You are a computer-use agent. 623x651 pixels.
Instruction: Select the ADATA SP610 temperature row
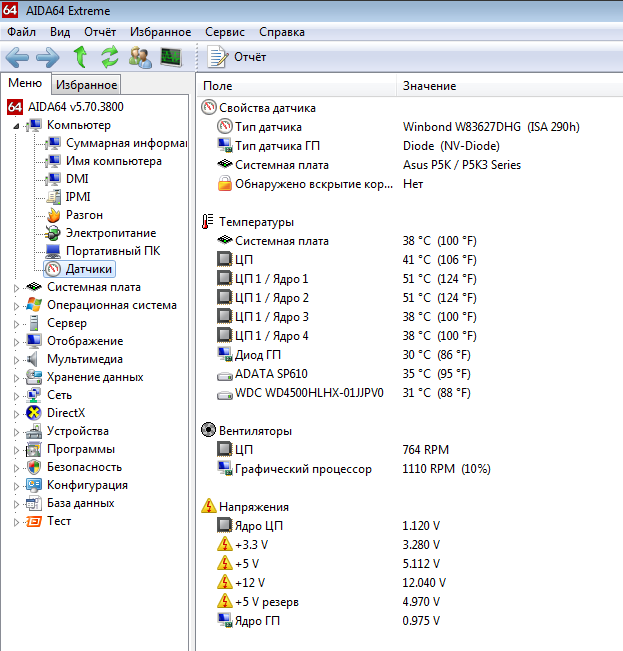click(x=344, y=374)
